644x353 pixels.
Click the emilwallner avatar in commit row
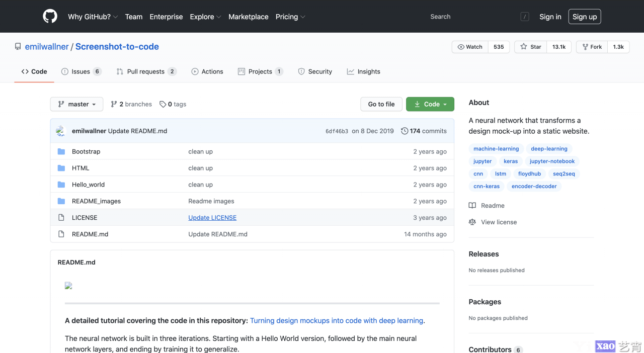61,131
